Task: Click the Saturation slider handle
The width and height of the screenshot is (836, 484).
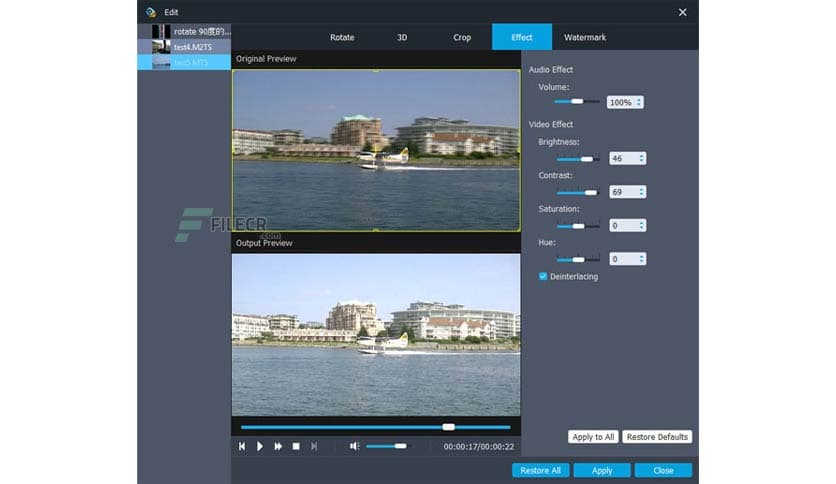Action: [x=578, y=226]
